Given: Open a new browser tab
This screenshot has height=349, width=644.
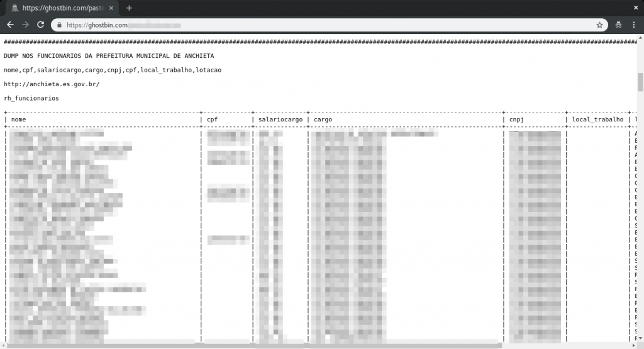Looking at the screenshot, I should (129, 8).
